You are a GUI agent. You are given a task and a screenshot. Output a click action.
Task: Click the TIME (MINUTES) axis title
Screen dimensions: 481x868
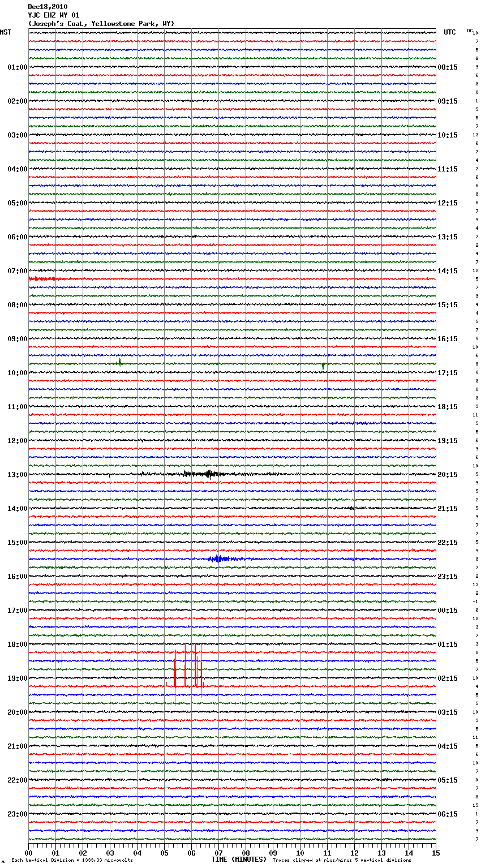pos(239,860)
